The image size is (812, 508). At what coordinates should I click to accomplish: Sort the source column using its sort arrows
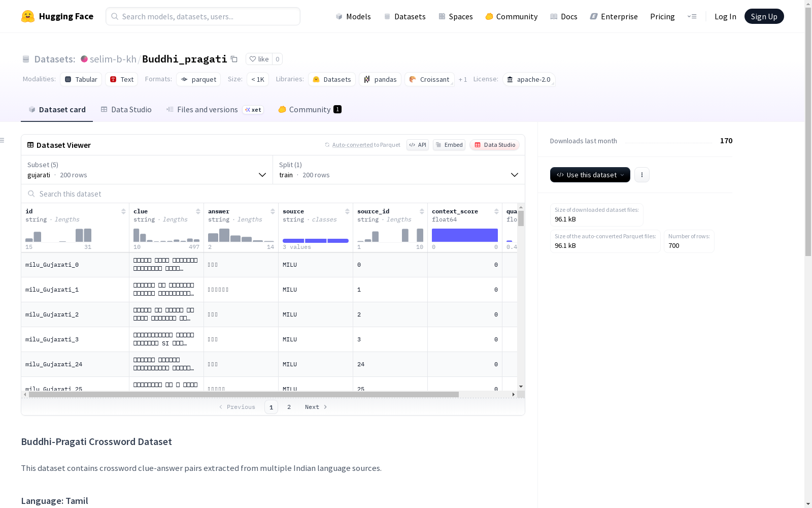(x=347, y=211)
